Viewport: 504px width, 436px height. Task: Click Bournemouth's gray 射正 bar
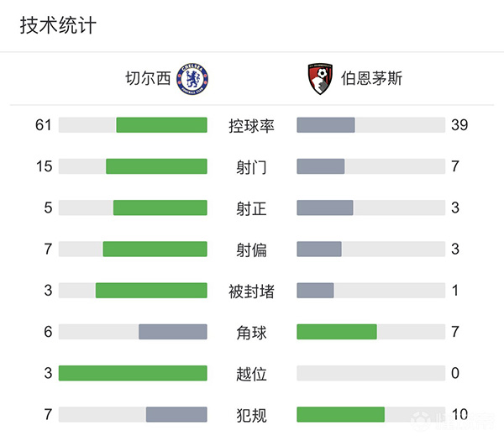point(325,207)
